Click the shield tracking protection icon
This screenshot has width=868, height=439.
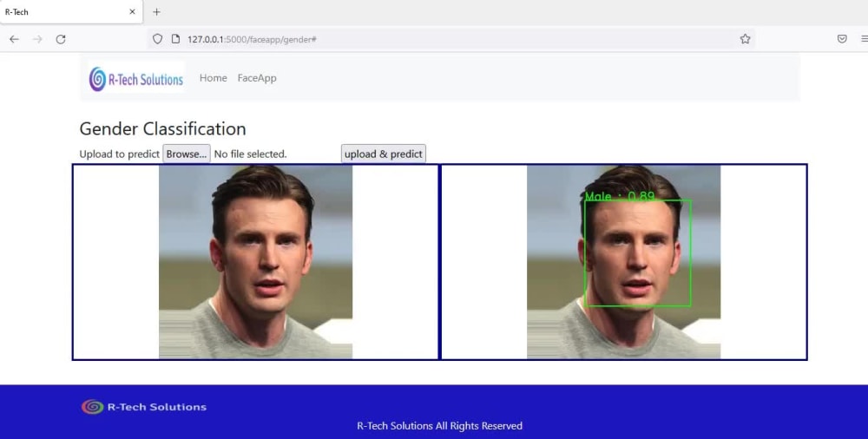[158, 39]
